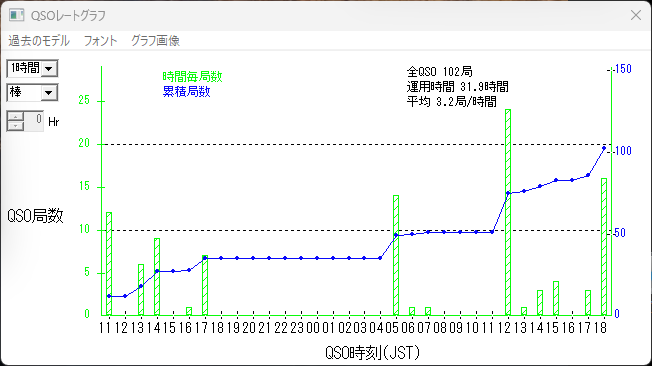Screen dimensions: 652x366
Task: Open the 過去のモデル menu
Action: (x=39, y=40)
